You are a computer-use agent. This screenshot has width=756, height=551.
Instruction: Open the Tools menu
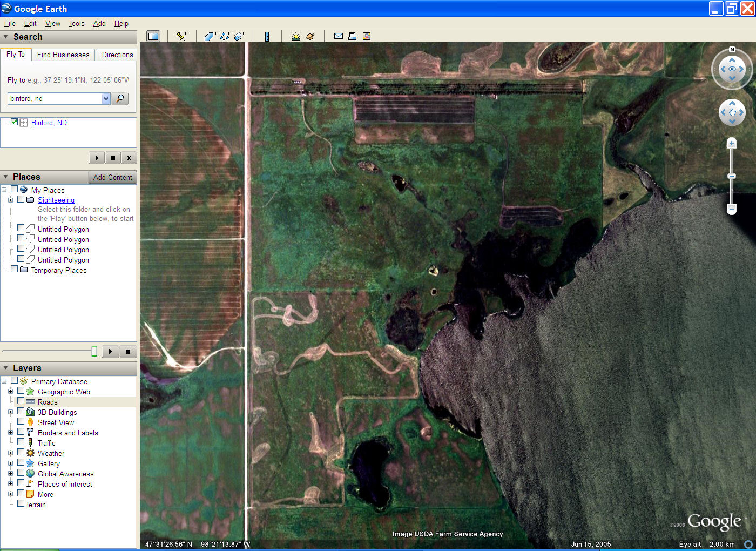pos(77,23)
